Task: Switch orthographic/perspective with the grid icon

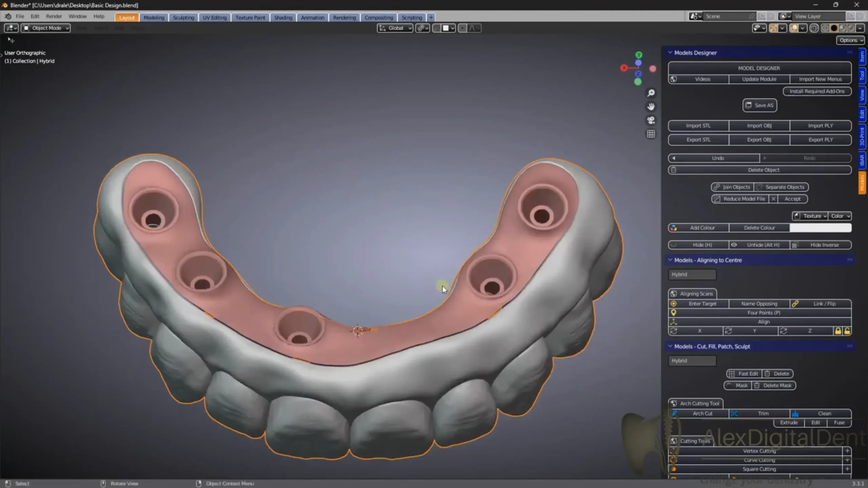Action: [651, 134]
